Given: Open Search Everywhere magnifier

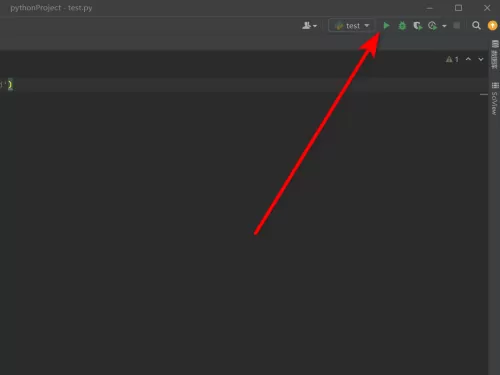Looking at the screenshot, I should click(476, 26).
